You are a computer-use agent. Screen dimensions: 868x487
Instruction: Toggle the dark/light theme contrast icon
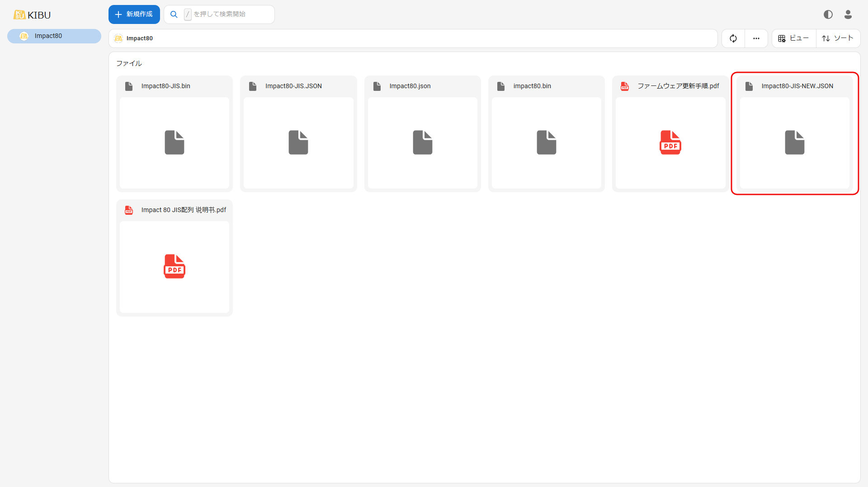tap(828, 14)
